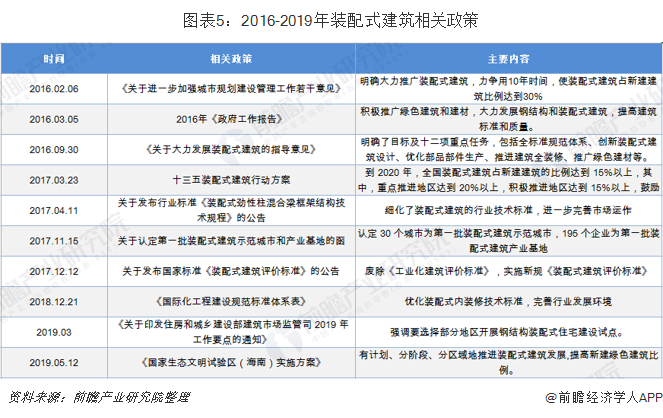Click the 2017.04.11 date cell
Image resolution: width=663 pixels, height=418 pixels.
coord(53,211)
